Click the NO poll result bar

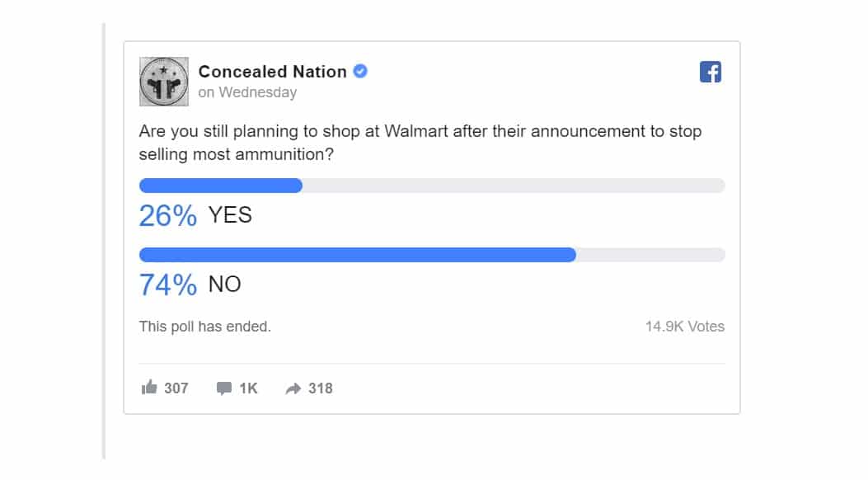tap(432, 255)
